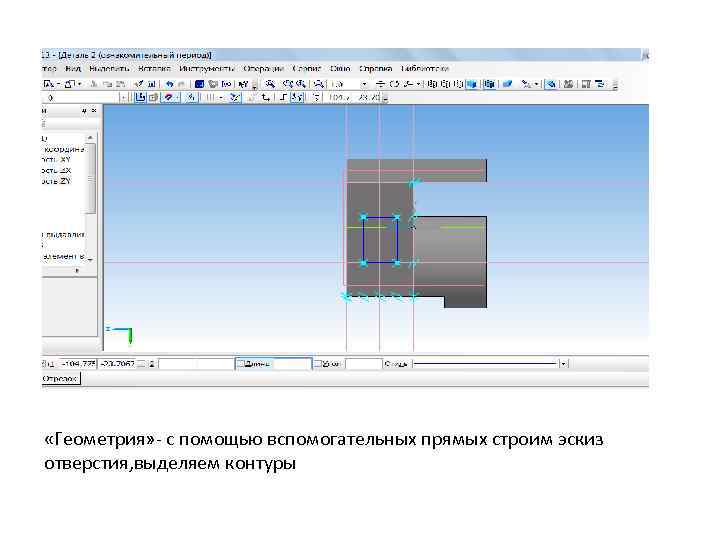Open the Сервис menu
Viewport: 720px width, 540px height.
[x=307, y=68]
